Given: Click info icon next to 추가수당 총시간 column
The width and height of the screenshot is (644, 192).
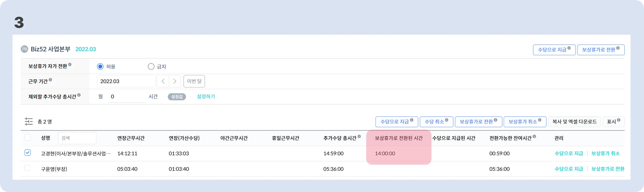Looking at the screenshot, I should [359, 136].
